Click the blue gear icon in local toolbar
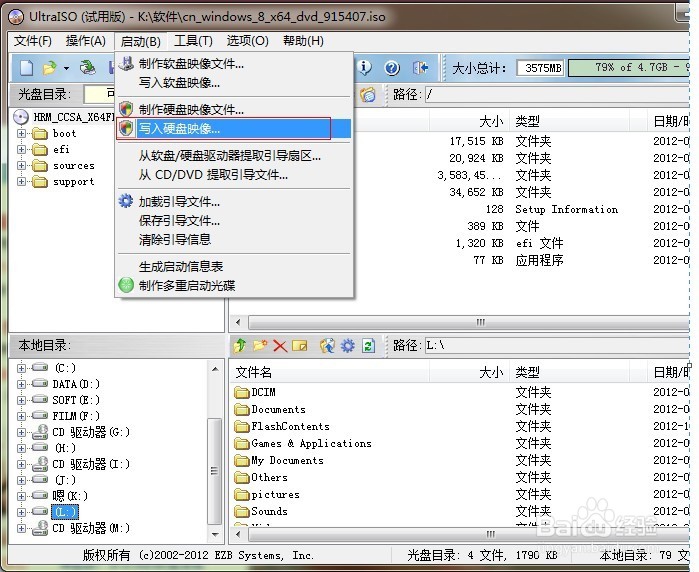 (348, 346)
